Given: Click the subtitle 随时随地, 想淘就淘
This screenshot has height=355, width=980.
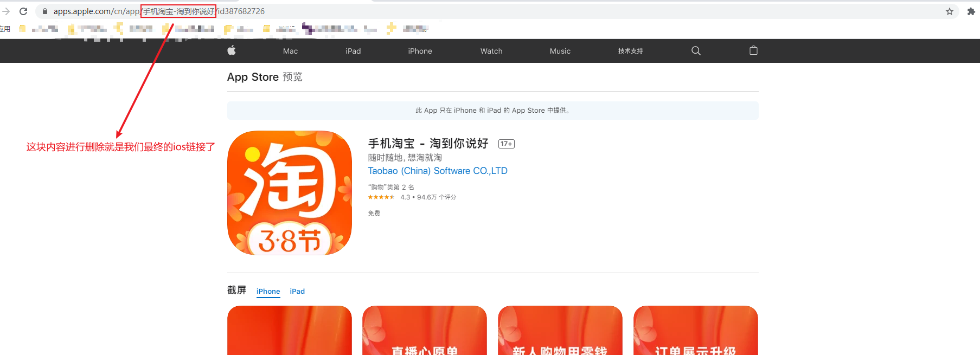Looking at the screenshot, I should [405, 158].
